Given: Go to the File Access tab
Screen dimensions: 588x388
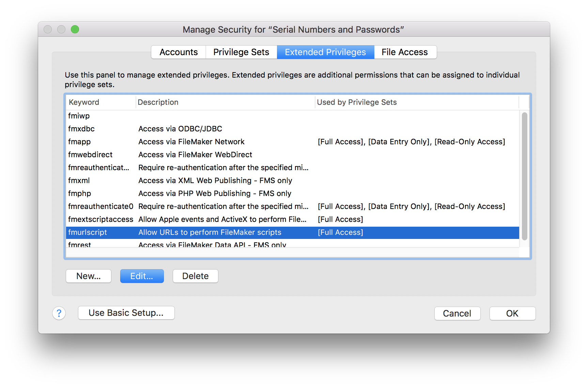Looking at the screenshot, I should [405, 52].
